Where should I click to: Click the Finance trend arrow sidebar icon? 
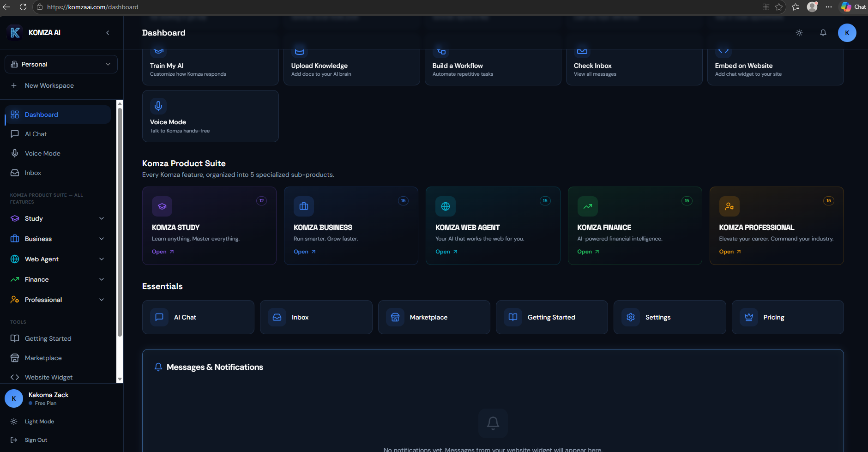pyautogui.click(x=15, y=279)
